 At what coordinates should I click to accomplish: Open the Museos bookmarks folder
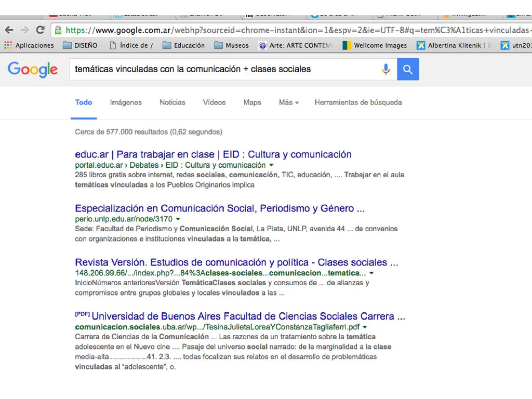coord(231,45)
